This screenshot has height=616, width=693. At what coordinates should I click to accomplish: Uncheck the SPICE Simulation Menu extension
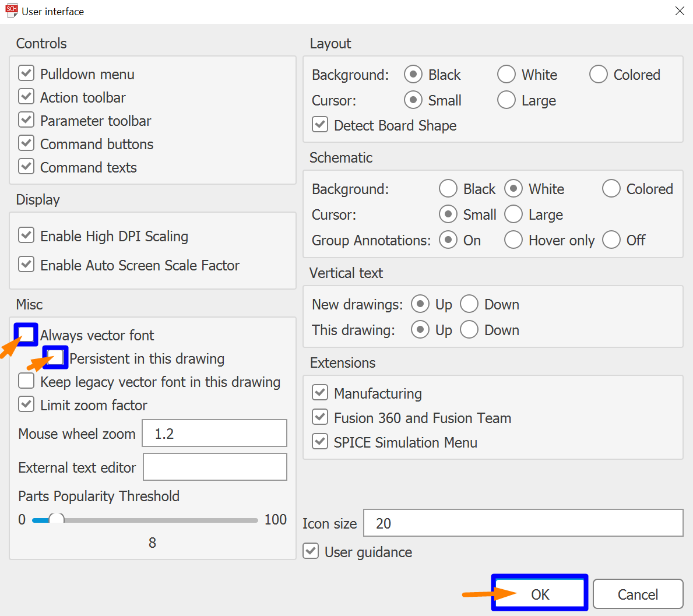pyautogui.click(x=320, y=442)
